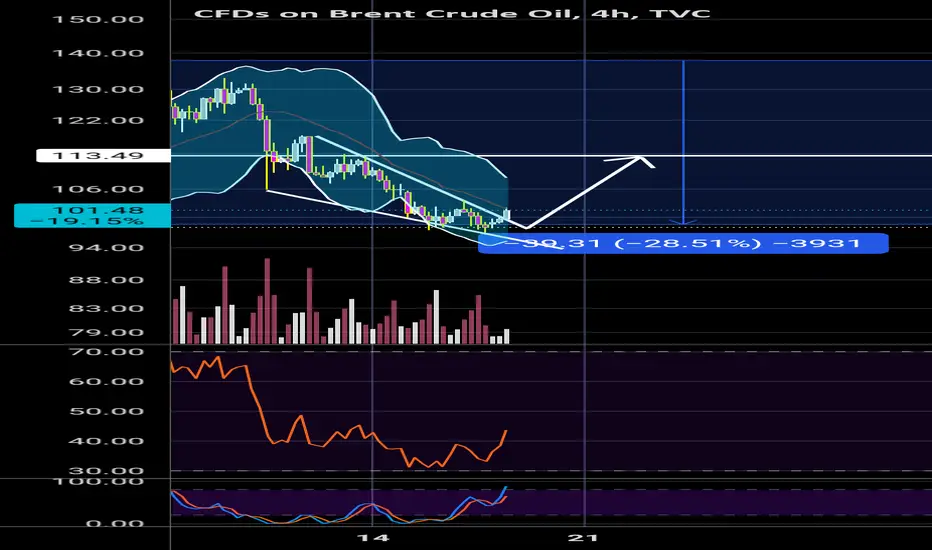Click the 88.00 price axis label
The image size is (932, 550).
[106, 279]
